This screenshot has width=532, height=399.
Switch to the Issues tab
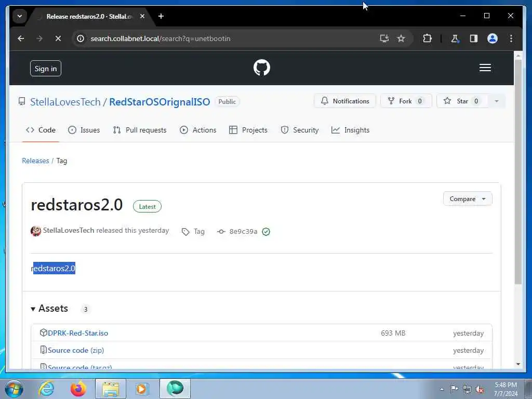point(84,130)
